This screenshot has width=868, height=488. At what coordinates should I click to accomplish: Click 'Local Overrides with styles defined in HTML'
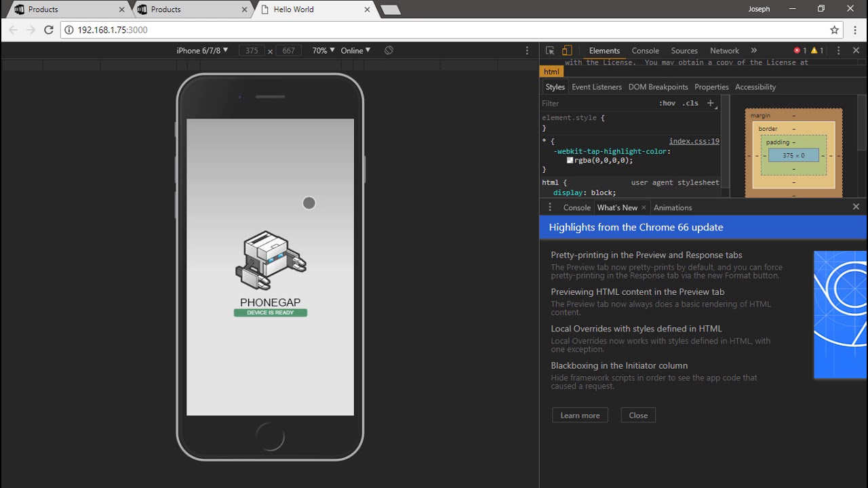(636, 329)
